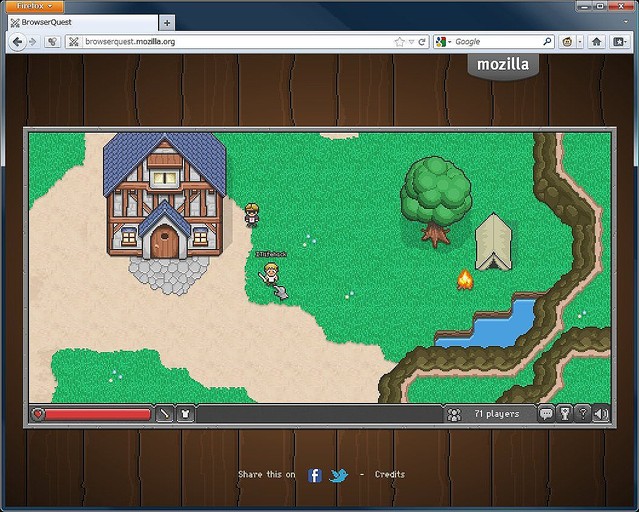Viewport: 639px width, 512px height.
Task: Open the search engine selector dropdown
Action: coord(443,42)
